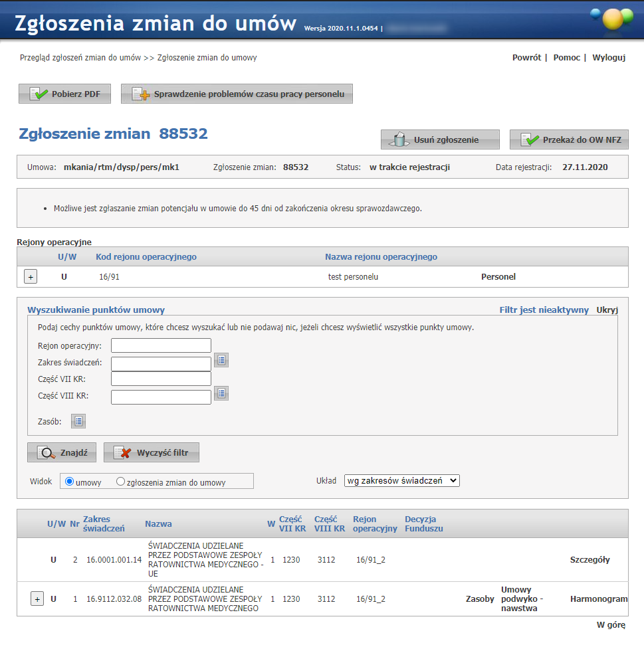This screenshot has height=649, width=644.
Task: Click Sprawdzenie problemów czasu pracy personelu
Action: pos(237,94)
